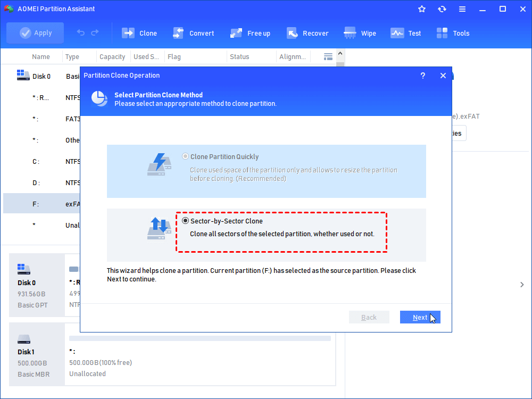This screenshot has width=532, height=399.
Task: Click Disk 1 Basic MBR label
Action: point(33,374)
